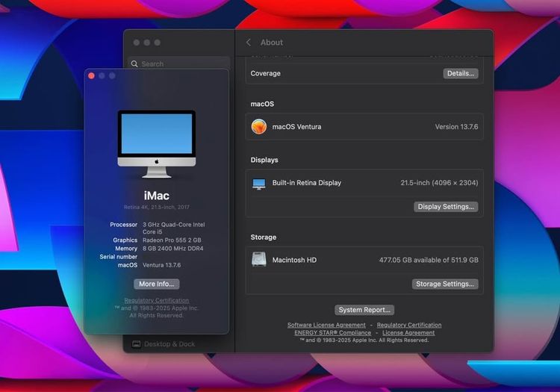Screen dimensions: 560x392
Task: Click the Ventura 13.7.6 value
Action: coord(161,265)
